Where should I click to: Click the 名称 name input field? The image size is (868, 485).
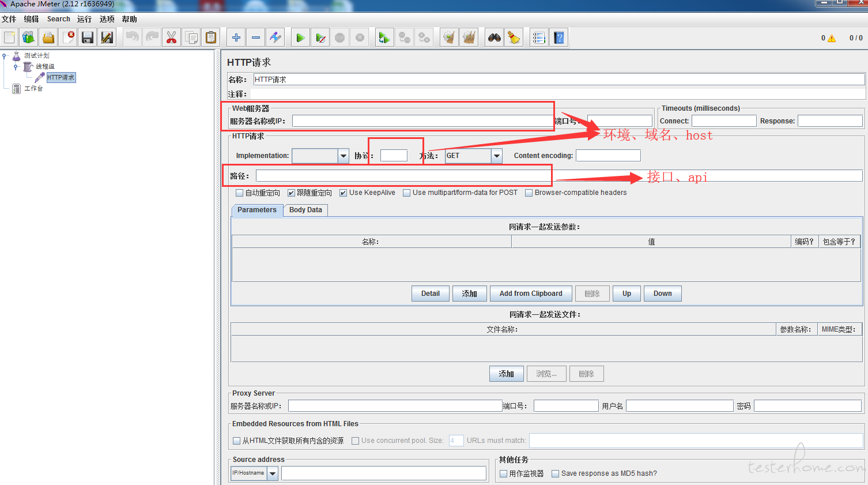559,80
